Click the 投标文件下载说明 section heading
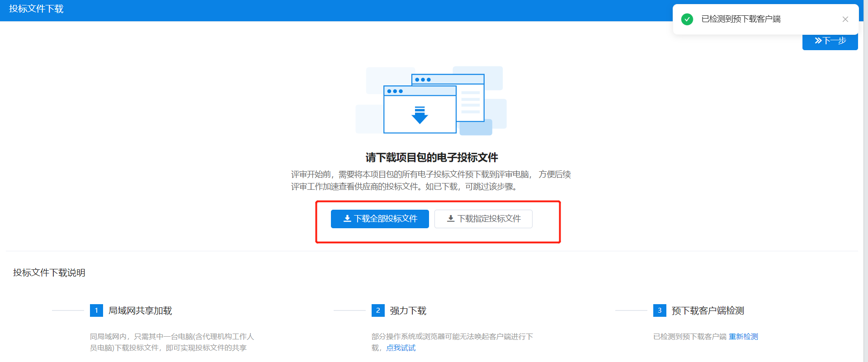The image size is (868, 362). click(49, 273)
